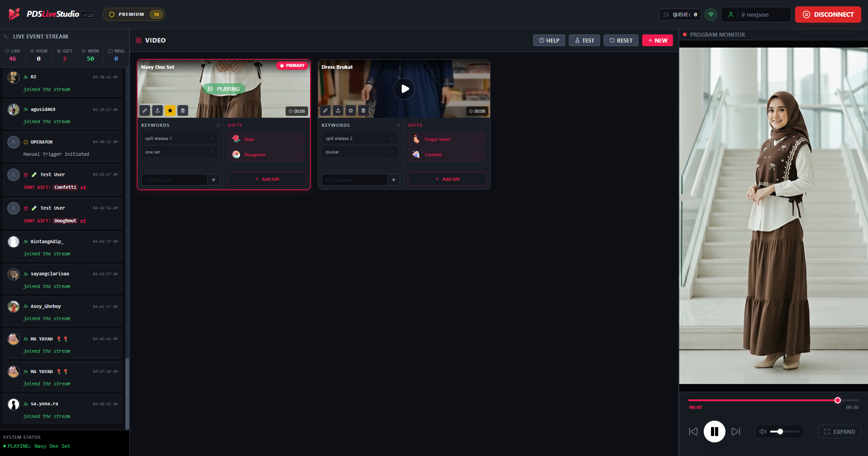This screenshot has width=868, height=456.
Task: Open the Add Gift selector on Navy One Set
Action: tap(267, 179)
